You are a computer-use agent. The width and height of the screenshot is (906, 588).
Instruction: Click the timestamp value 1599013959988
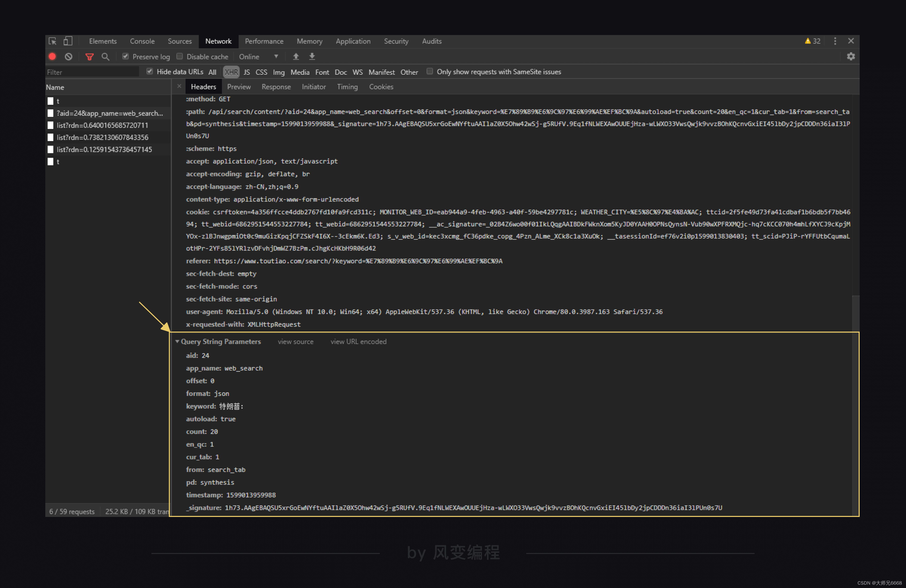251,495
